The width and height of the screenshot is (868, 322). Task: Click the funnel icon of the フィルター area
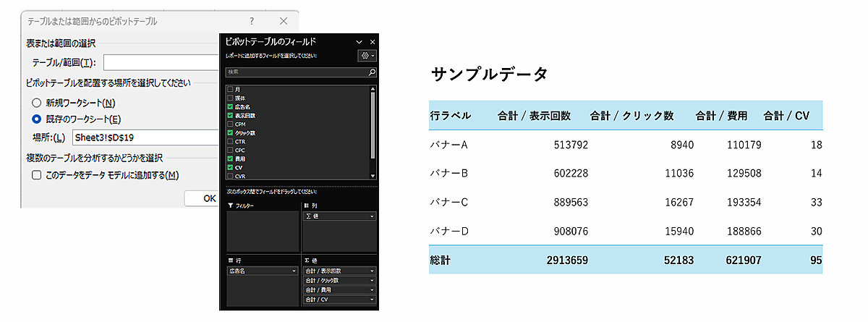pos(231,206)
